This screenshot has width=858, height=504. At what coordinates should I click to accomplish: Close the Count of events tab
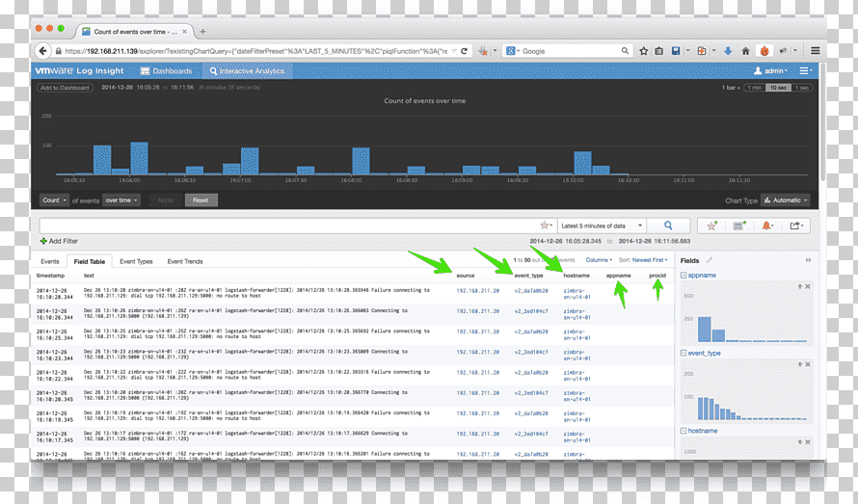[x=184, y=32]
